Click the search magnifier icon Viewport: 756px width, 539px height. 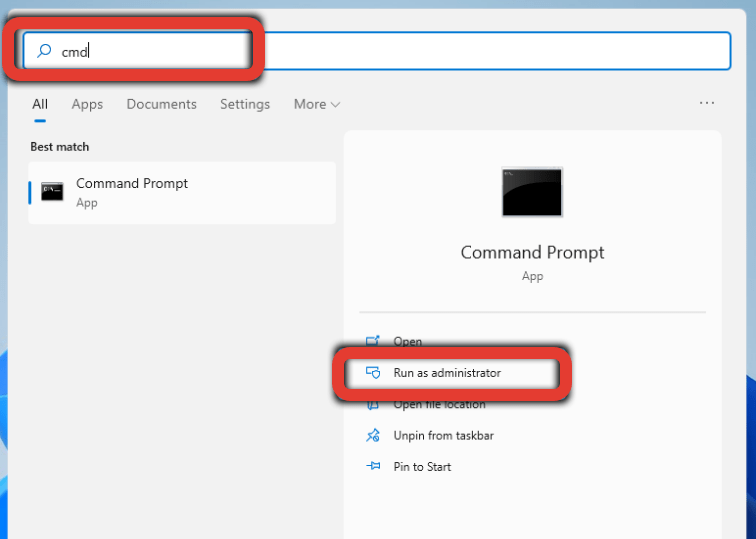(x=44, y=51)
